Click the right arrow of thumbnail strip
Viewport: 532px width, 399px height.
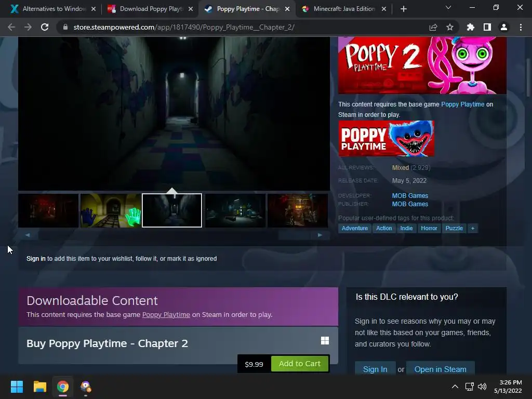(x=320, y=235)
